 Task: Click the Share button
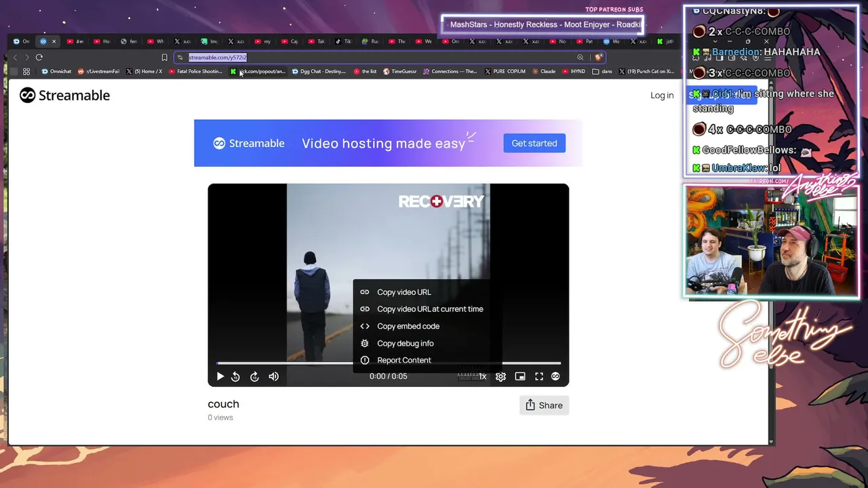tap(544, 405)
